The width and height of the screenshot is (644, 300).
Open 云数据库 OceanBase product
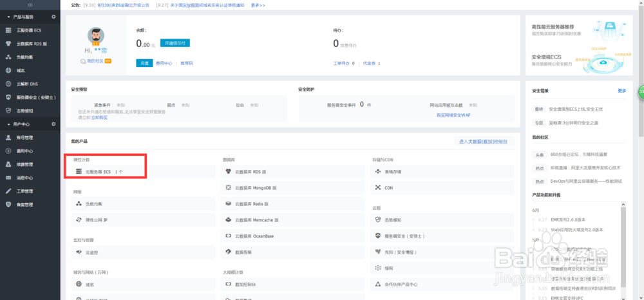pos(292,236)
